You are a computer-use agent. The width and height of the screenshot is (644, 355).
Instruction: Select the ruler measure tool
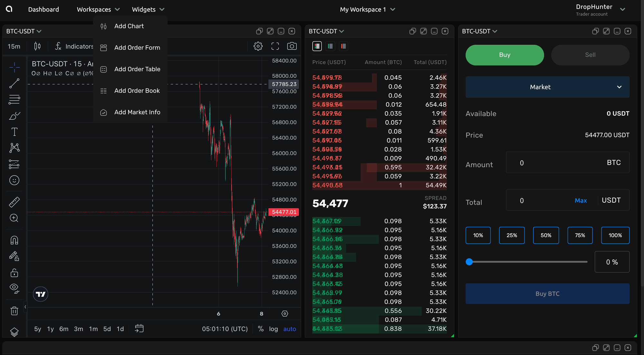point(14,202)
